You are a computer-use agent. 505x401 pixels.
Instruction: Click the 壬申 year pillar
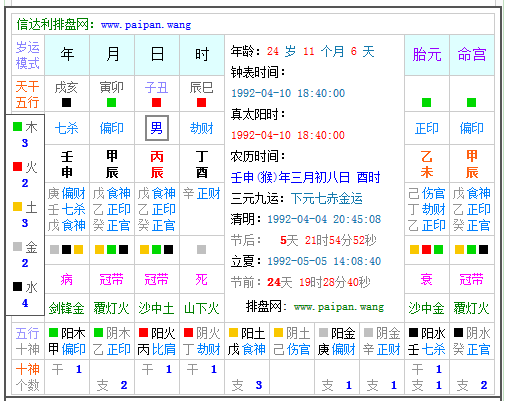click(x=67, y=164)
